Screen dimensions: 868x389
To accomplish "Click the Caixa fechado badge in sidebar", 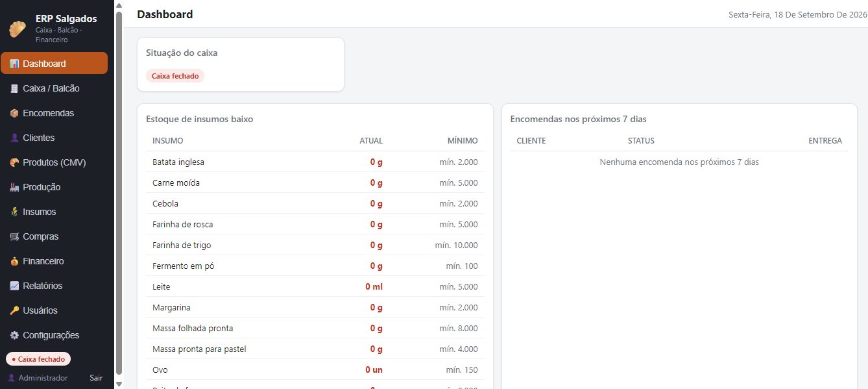I will tap(38, 359).
